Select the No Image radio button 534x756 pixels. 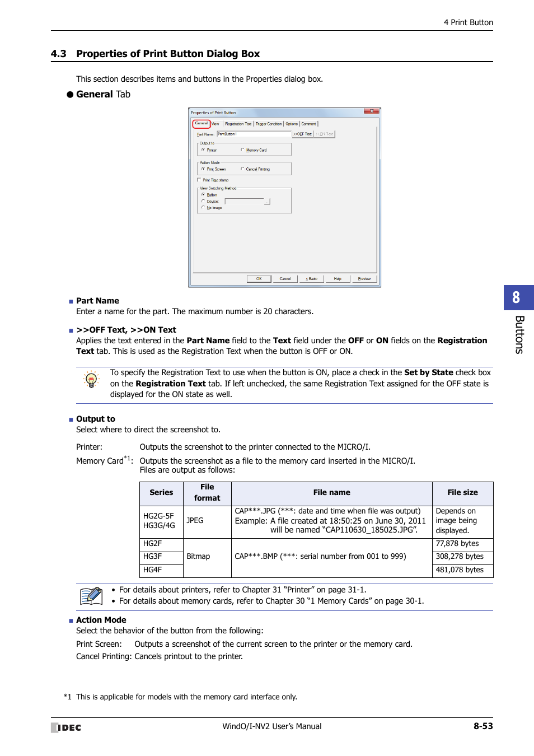pyautogui.click(x=203, y=207)
